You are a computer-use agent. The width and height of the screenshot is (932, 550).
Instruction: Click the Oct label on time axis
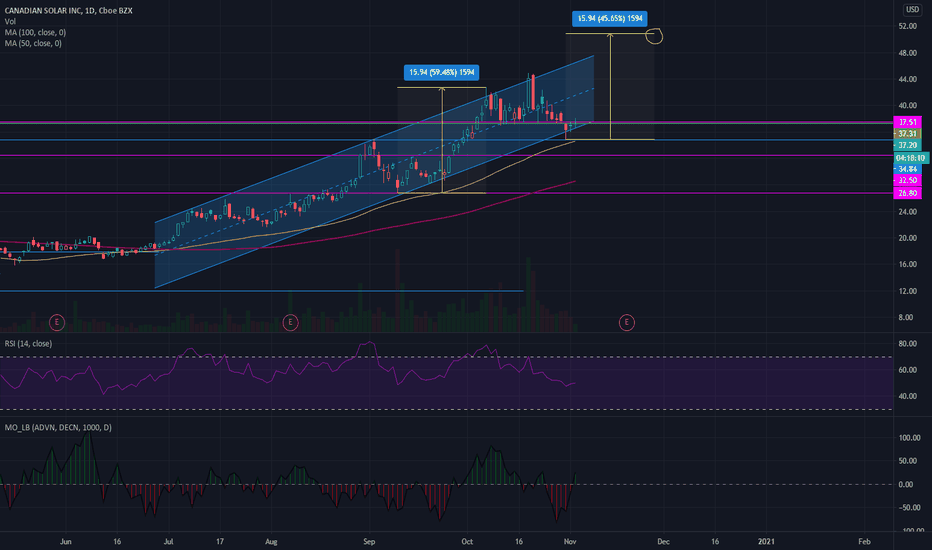(x=467, y=542)
